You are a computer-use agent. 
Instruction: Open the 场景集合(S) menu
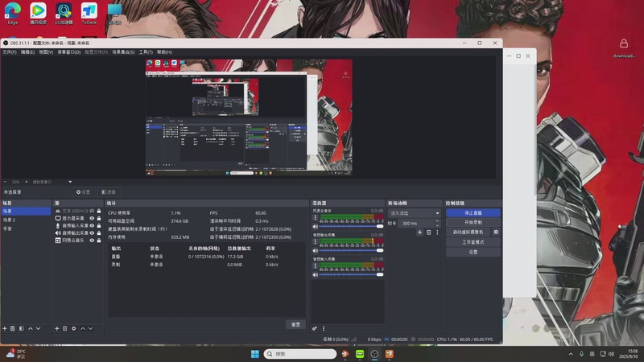(x=123, y=52)
